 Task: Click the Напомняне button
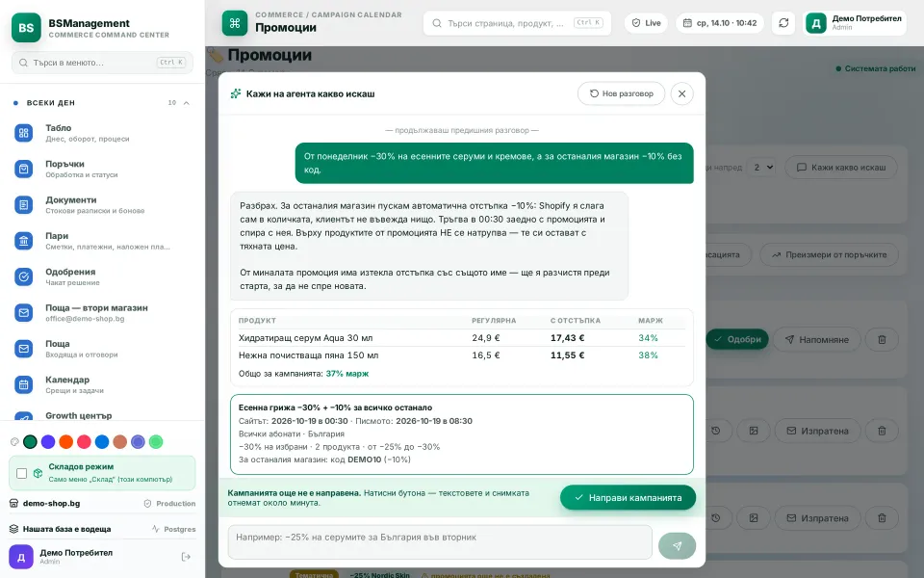(816, 339)
